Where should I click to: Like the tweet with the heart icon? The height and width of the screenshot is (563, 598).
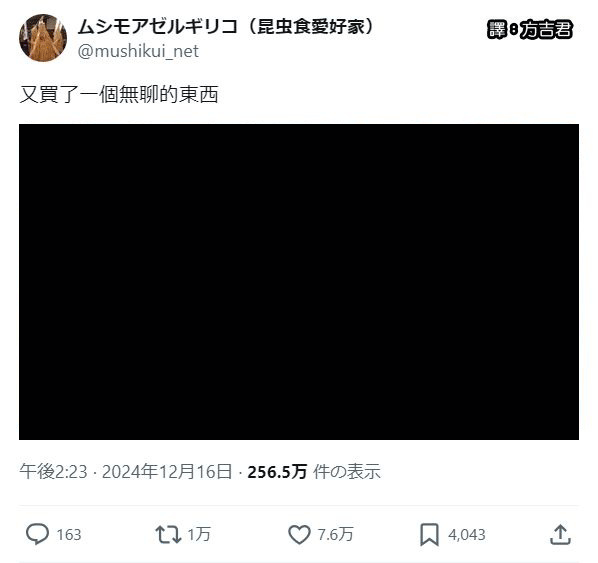[x=299, y=535]
